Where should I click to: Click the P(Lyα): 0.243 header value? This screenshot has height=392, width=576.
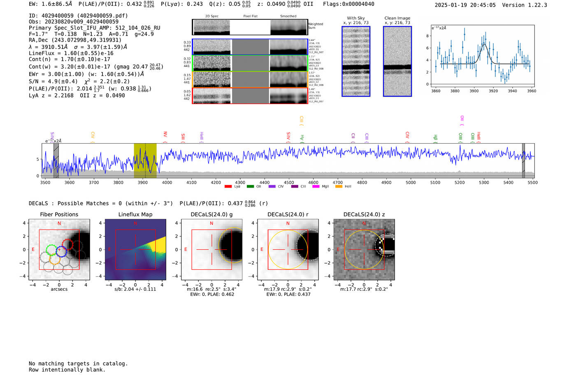pyautogui.click(x=182, y=4)
